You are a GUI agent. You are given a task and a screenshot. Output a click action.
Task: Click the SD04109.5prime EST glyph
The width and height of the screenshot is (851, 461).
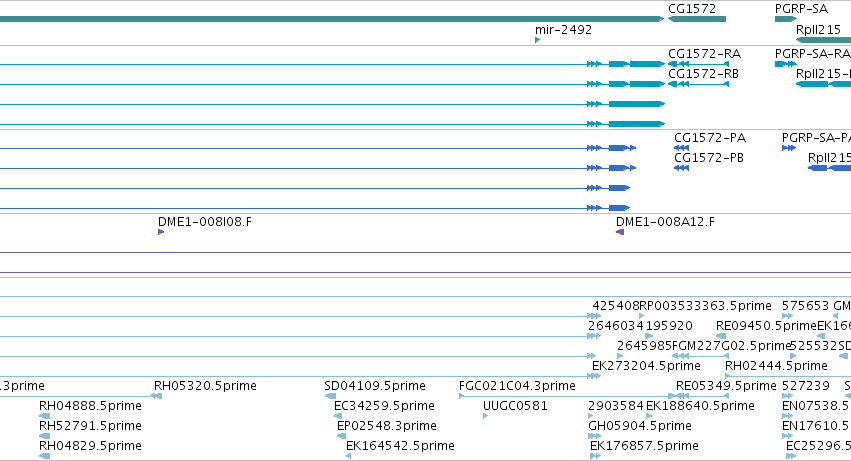pyautogui.click(x=330, y=396)
